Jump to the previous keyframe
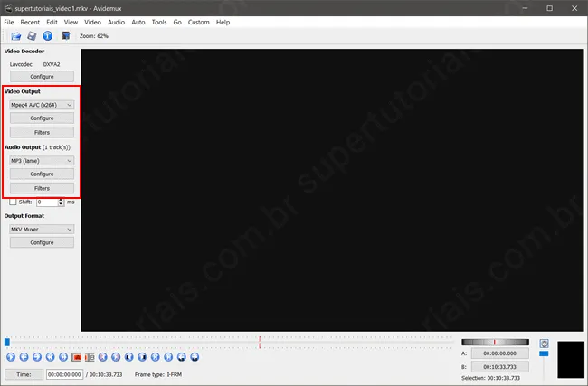 51,357
